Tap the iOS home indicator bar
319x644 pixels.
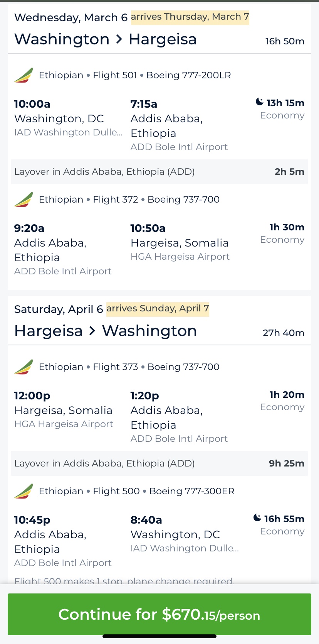click(x=159, y=636)
